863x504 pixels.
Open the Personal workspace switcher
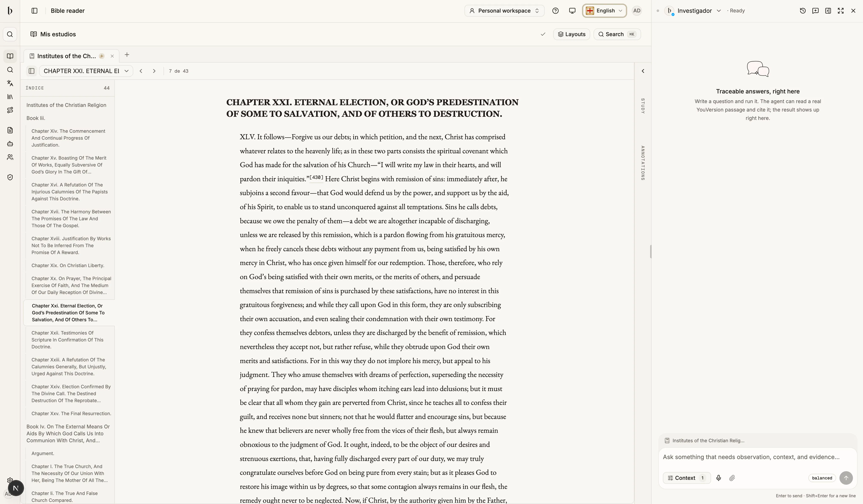click(504, 11)
